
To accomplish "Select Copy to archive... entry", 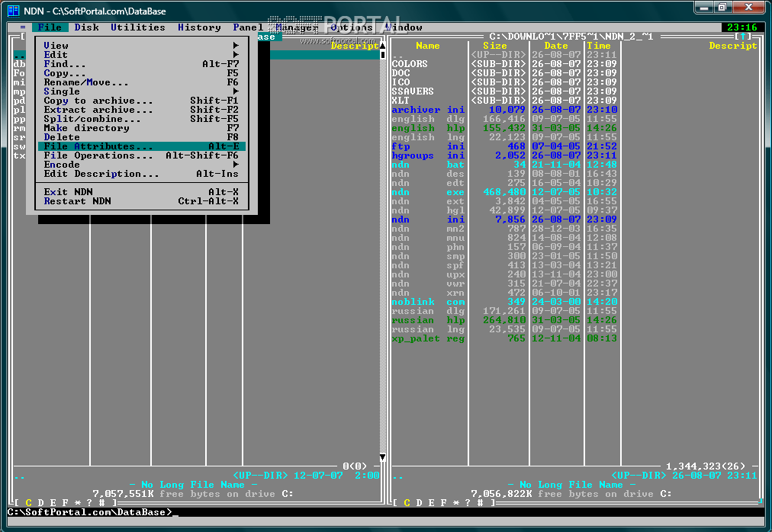I will pyautogui.click(x=141, y=101).
